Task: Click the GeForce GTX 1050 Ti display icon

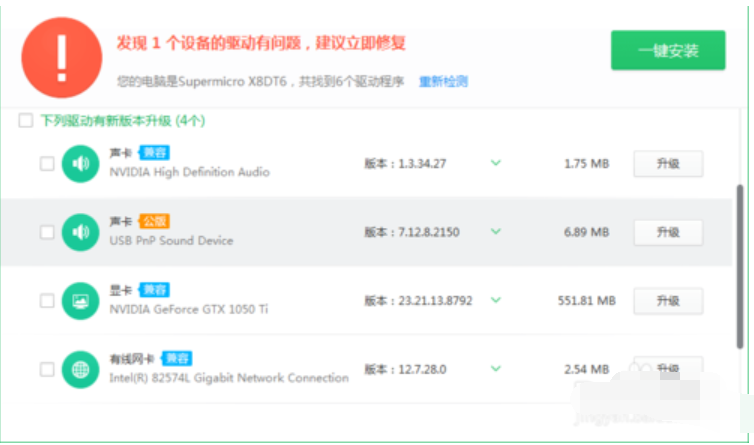Action: [80, 300]
